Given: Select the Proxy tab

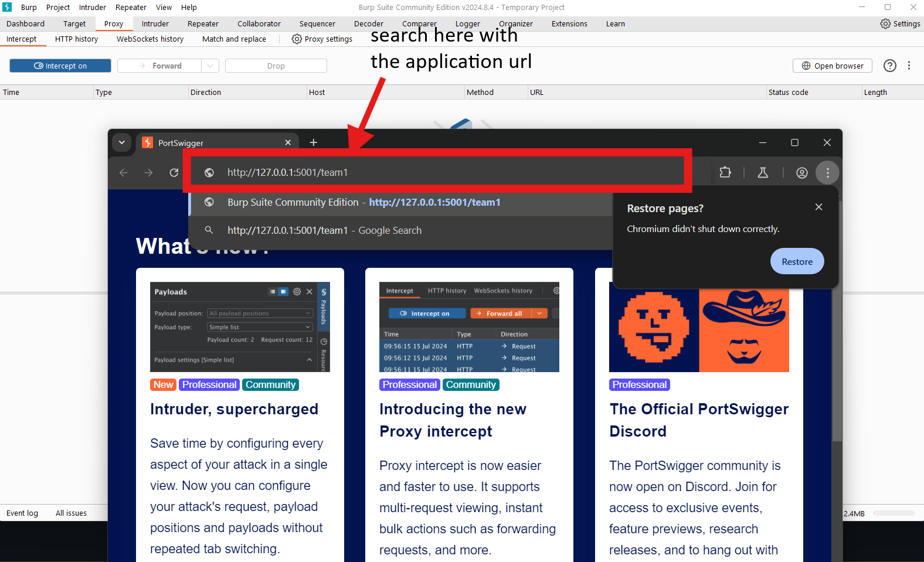Looking at the screenshot, I should 114,23.
